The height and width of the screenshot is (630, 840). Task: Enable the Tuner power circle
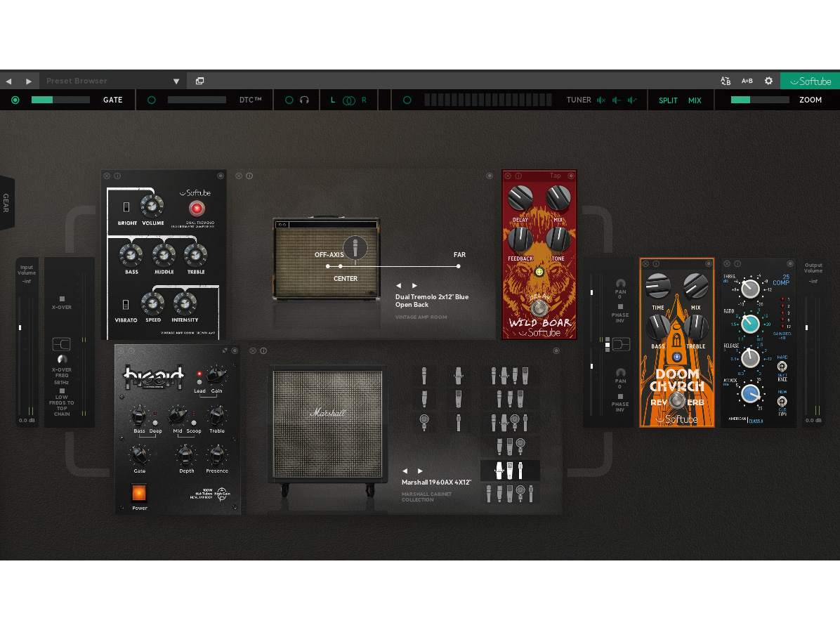407,100
